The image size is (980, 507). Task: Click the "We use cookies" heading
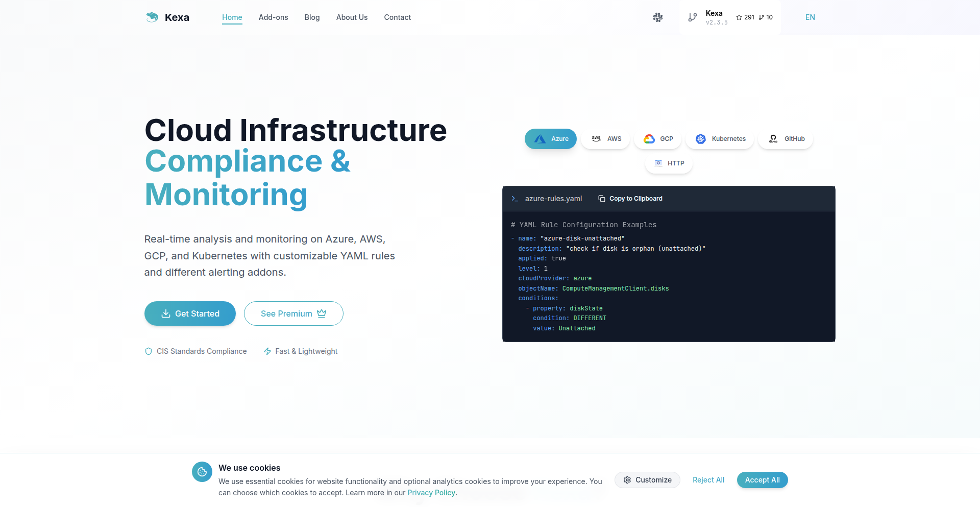click(250, 468)
